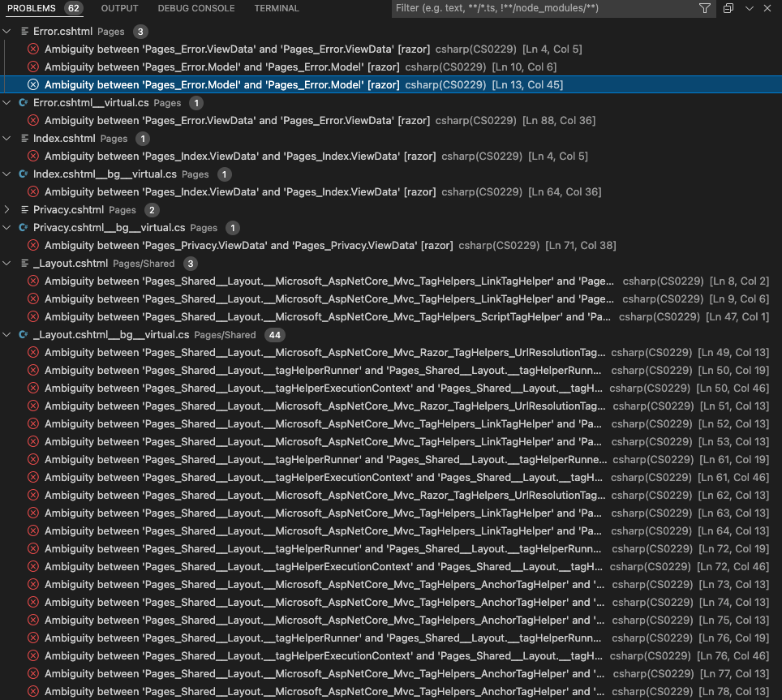Screen dimensions: 782x700
Task: Open the Terminal tab
Action: coord(277,8)
